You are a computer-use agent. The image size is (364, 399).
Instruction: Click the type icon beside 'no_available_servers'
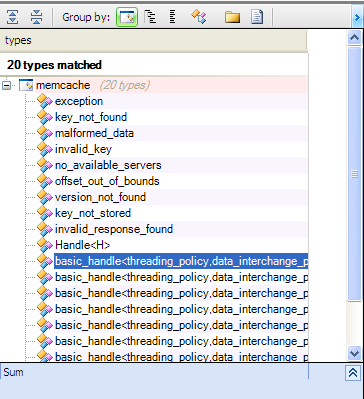(45, 165)
